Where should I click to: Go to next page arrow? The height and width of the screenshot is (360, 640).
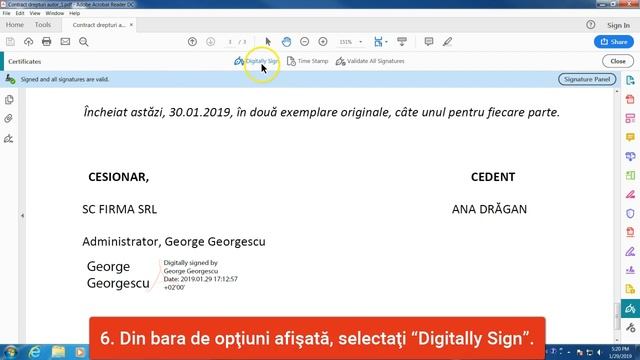(x=211, y=42)
